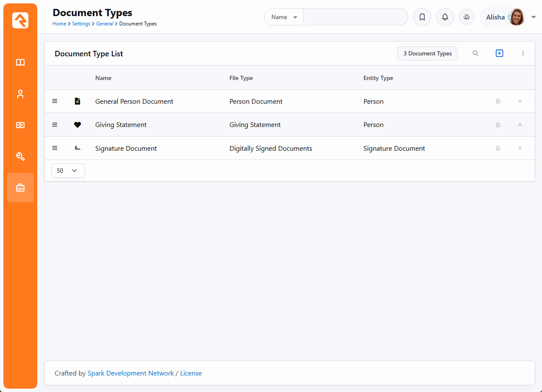Image resolution: width=542 pixels, height=392 pixels.
Task: Click the search filter magnifier icon
Action: click(476, 53)
